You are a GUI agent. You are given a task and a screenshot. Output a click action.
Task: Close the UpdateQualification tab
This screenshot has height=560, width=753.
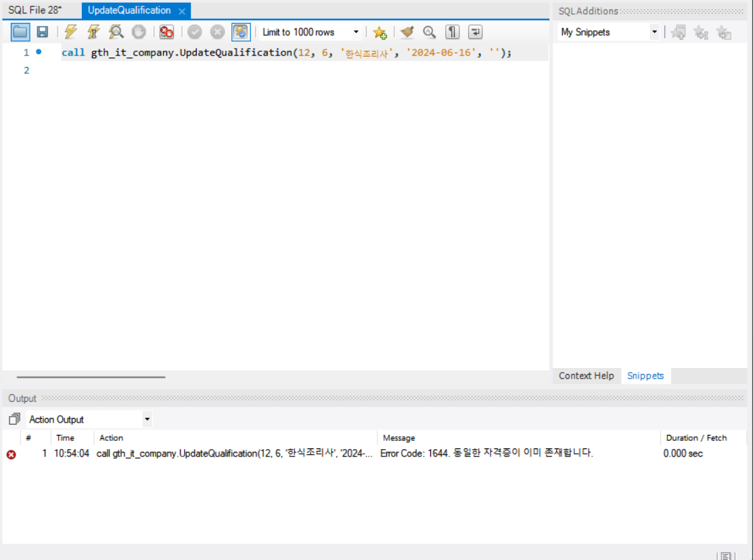181,11
